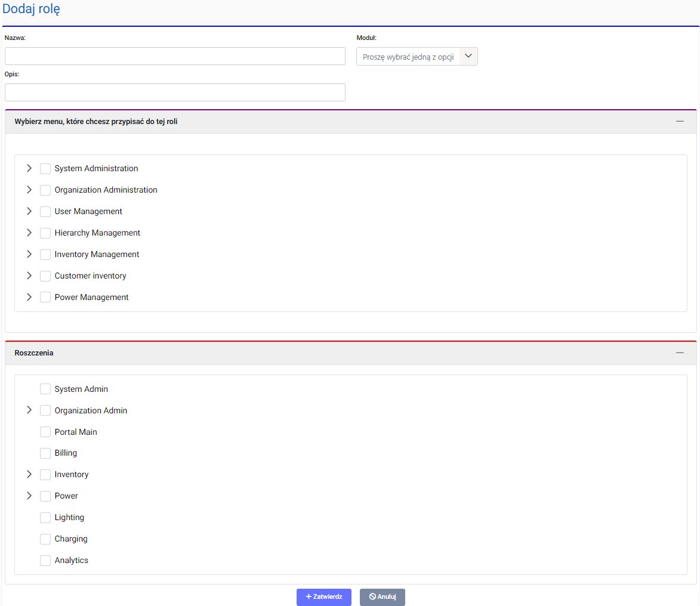The image size is (700, 606).
Task: Click into the Opis input field
Action: pos(175,92)
